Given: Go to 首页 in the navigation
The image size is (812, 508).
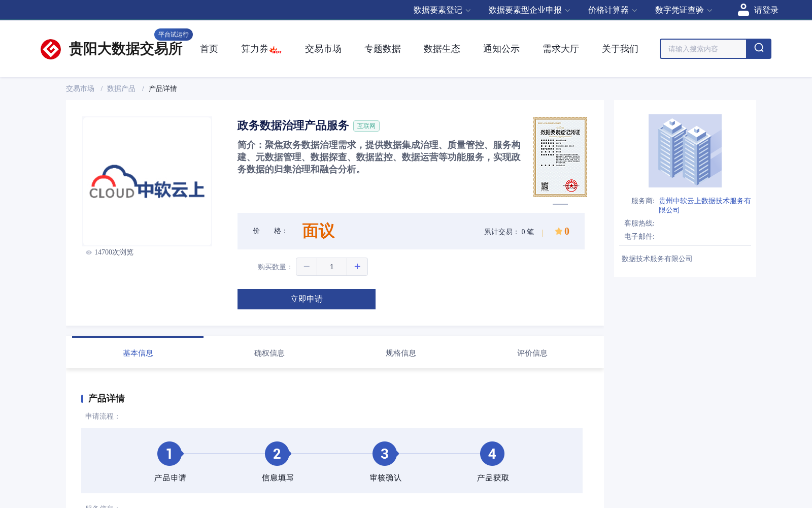Looking at the screenshot, I should click(209, 49).
